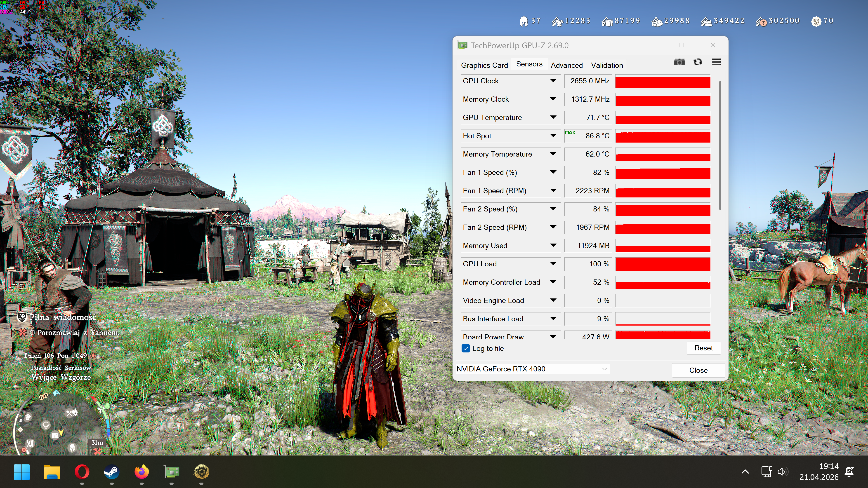868x488 pixels.
Task: Click the GPU-Z taskbar icon
Action: [x=172, y=472]
